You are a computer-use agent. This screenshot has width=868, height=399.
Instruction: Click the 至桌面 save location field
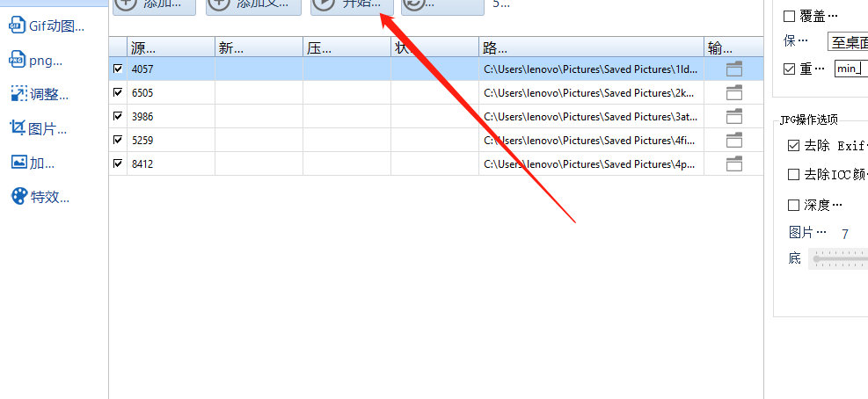click(x=848, y=41)
